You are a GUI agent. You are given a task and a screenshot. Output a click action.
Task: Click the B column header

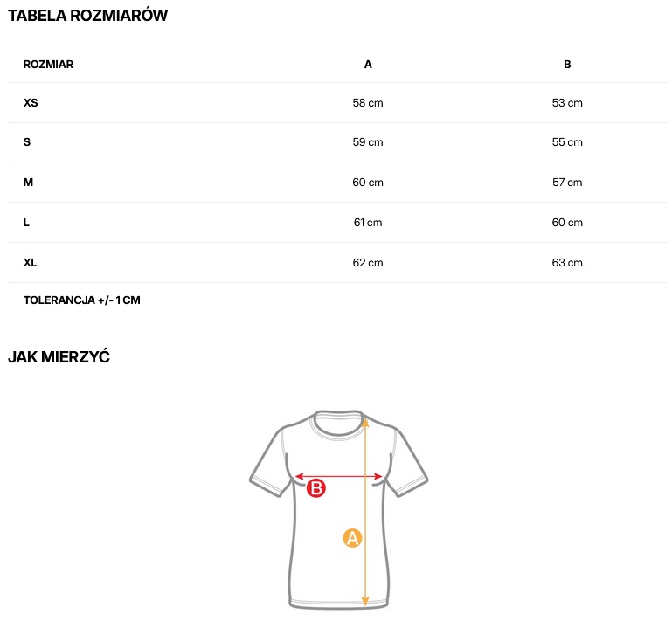click(567, 65)
